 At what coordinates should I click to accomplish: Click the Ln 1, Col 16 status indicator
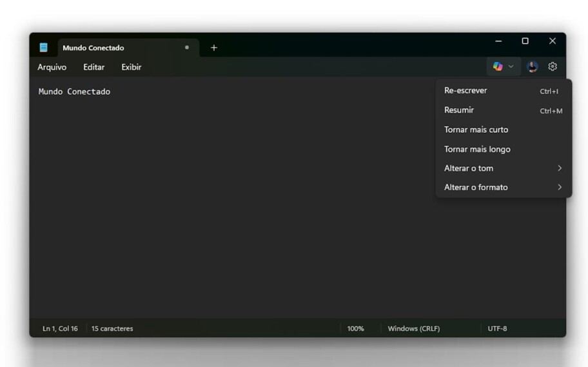(60, 328)
